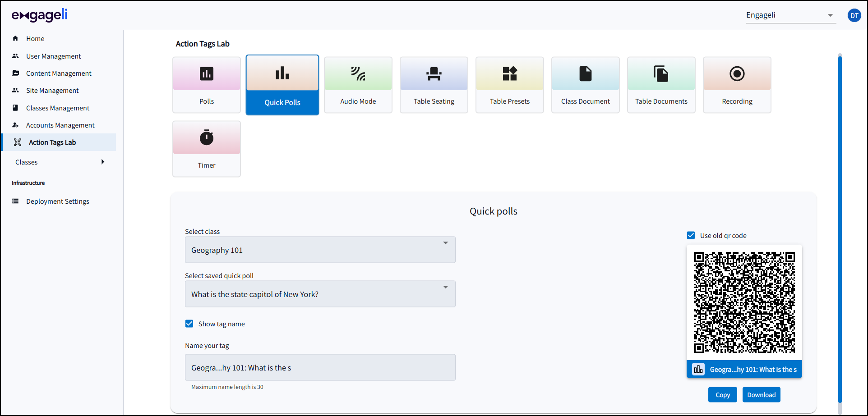Viewport: 868px width, 416px height.
Task: Click the QR tag name label text
Action: coord(753,370)
